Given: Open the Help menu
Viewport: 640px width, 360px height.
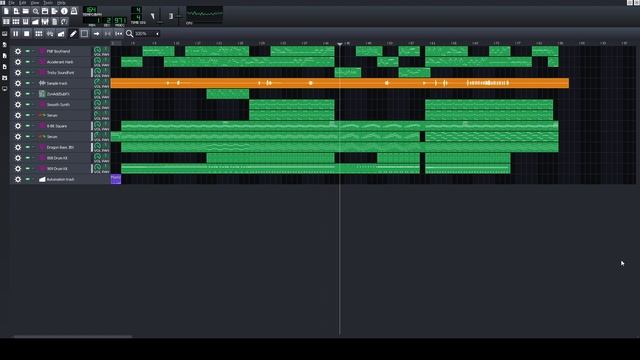Looking at the screenshot, I should tap(61, 2).
